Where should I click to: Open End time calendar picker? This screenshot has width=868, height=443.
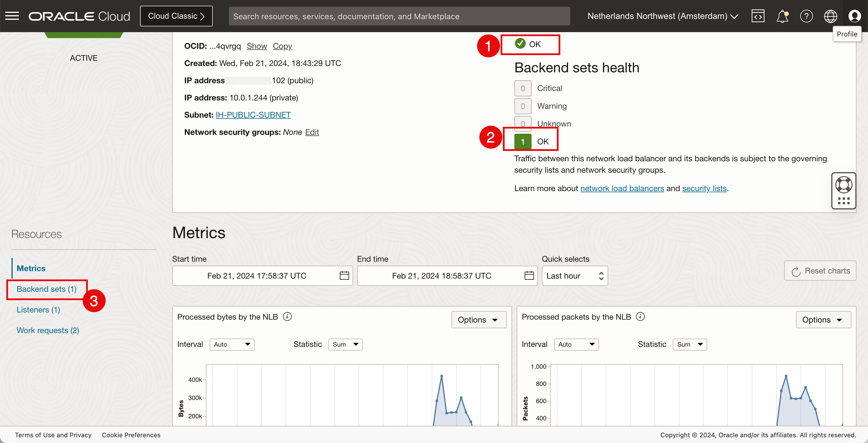(529, 275)
